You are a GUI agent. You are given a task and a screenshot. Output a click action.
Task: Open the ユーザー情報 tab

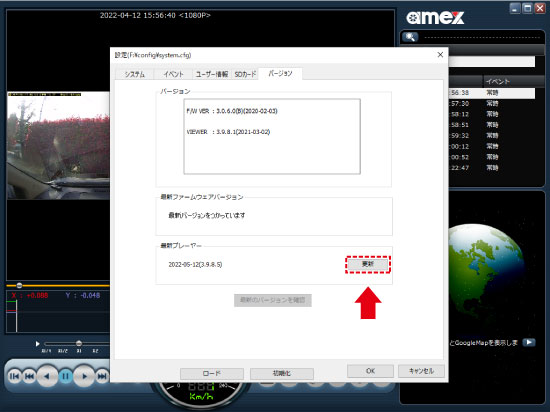tap(212, 74)
